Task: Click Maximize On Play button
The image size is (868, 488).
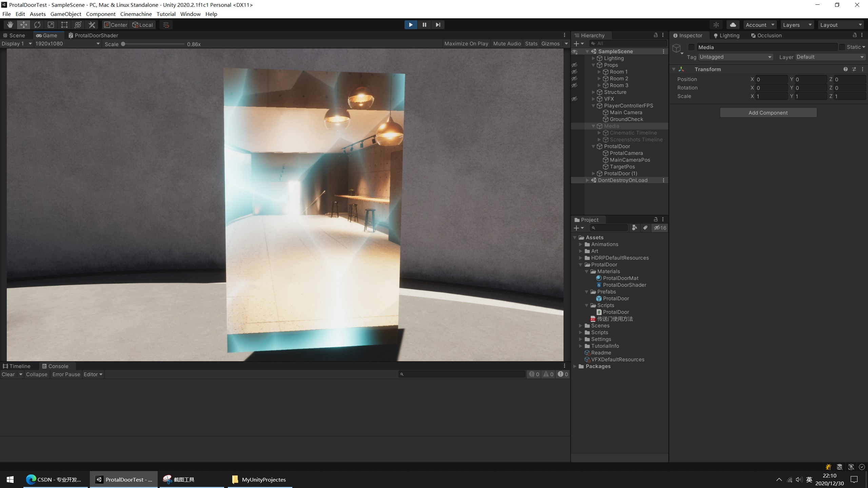Action: [x=466, y=44]
